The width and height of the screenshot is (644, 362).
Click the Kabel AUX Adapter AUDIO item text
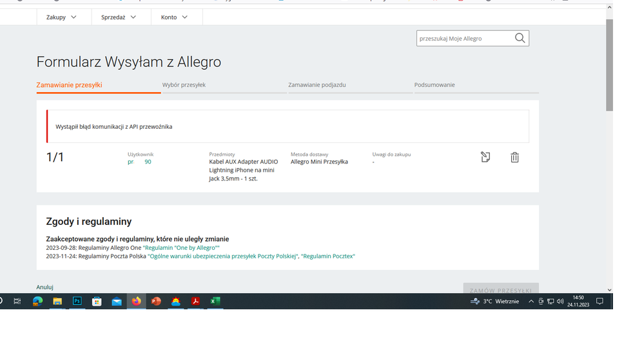[243, 170]
